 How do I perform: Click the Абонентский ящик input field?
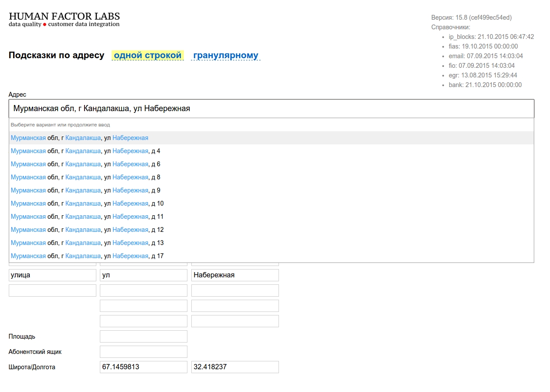pyautogui.click(x=143, y=352)
